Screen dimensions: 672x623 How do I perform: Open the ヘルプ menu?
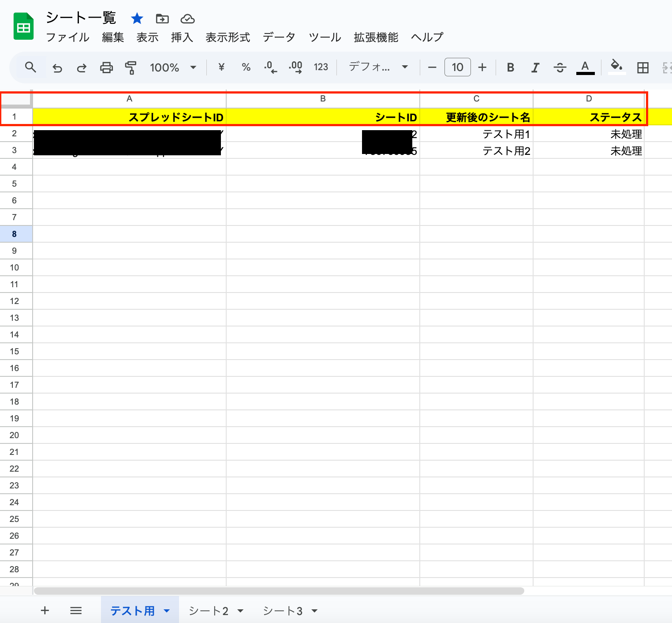(427, 38)
